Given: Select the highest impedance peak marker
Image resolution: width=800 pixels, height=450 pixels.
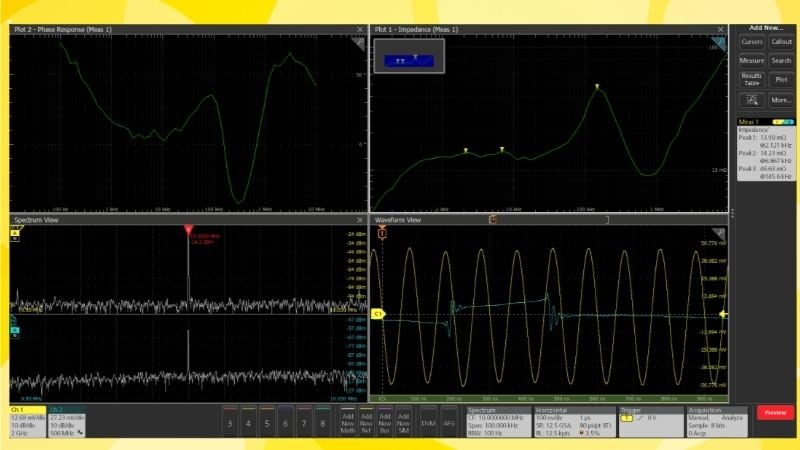Looking at the screenshot, I should [x=597, y=87].
